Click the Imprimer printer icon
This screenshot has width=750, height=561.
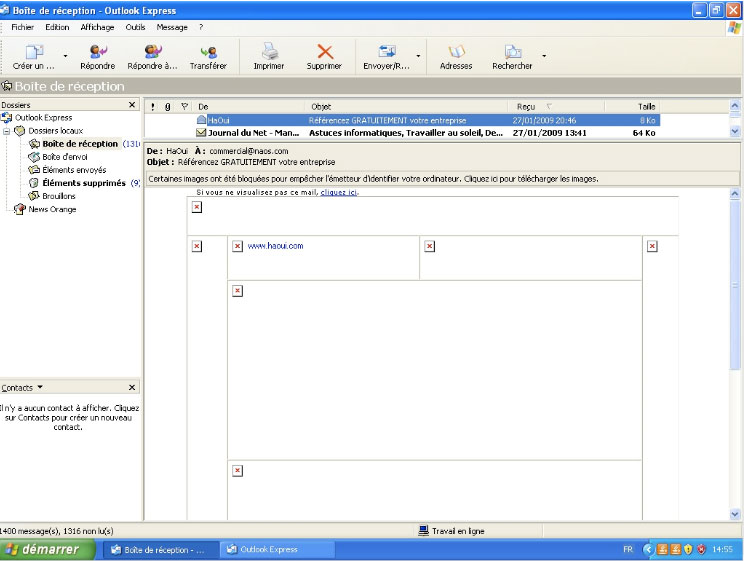[x=268, y=51]
